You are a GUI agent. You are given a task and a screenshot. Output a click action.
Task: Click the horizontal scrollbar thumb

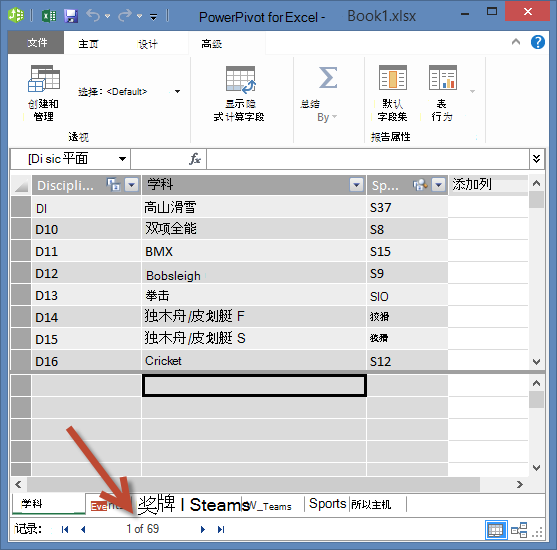253,484
